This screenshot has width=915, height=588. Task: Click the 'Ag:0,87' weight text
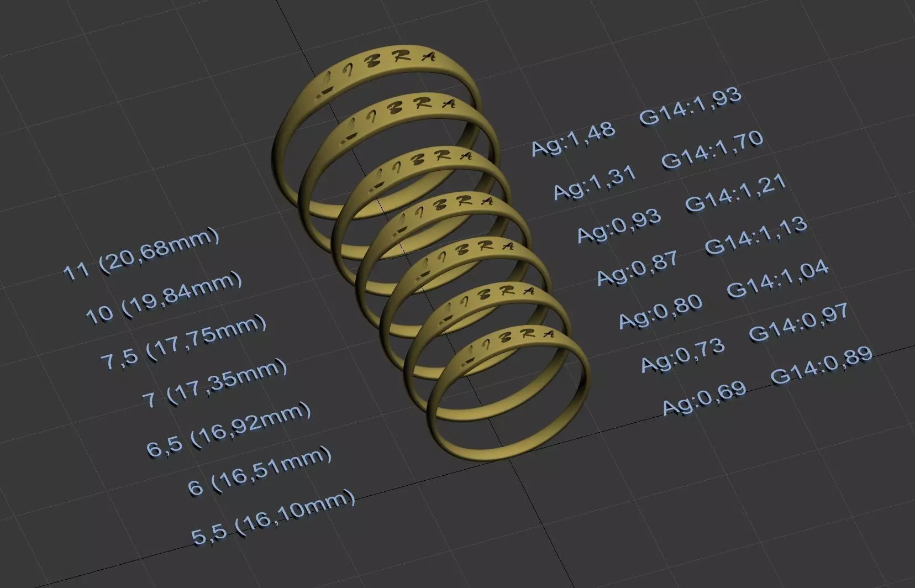638,269
